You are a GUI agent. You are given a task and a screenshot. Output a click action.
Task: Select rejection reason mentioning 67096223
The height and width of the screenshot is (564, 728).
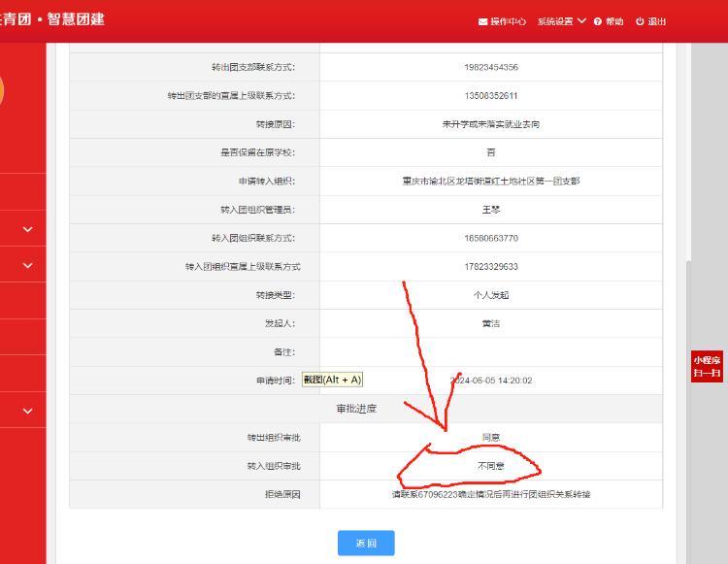click(x=491, y=494)
